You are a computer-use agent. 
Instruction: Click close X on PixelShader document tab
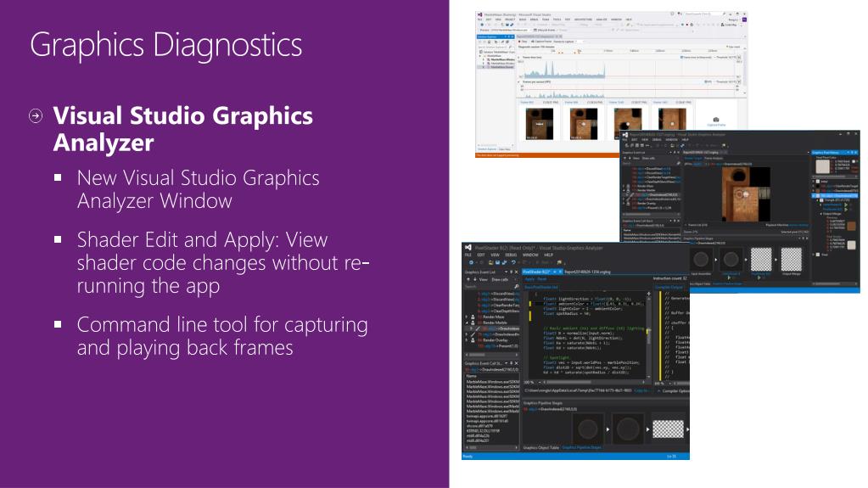pyautogui.click(x=560, y=272)
